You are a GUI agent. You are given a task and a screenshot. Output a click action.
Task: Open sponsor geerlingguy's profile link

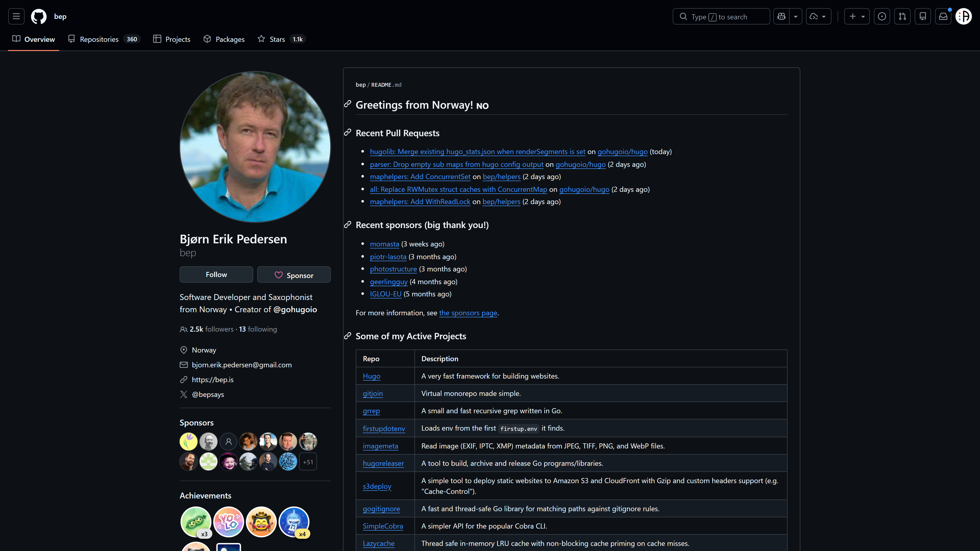click(388, 282)
